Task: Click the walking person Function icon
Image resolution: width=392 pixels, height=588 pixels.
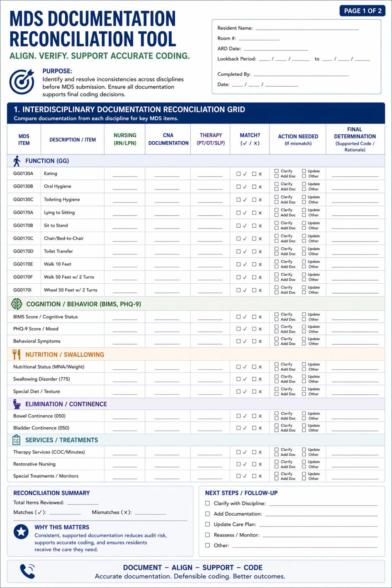Action: 17,161
